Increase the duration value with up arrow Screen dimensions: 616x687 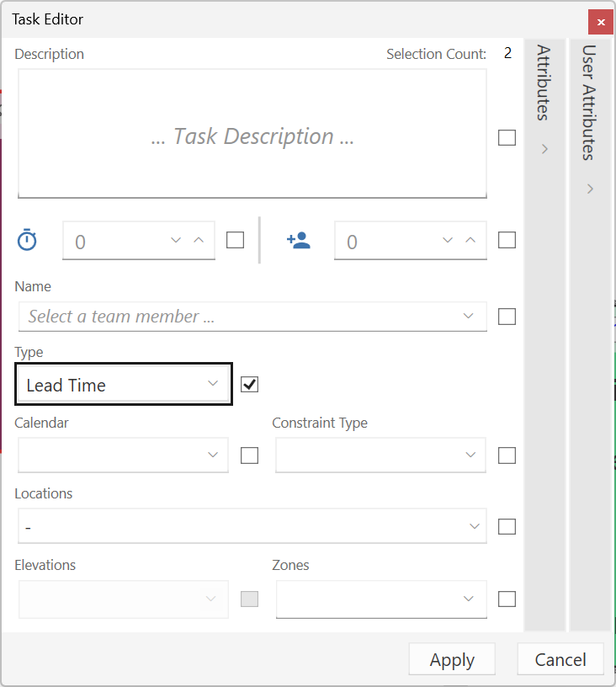[x=199, y=240]
